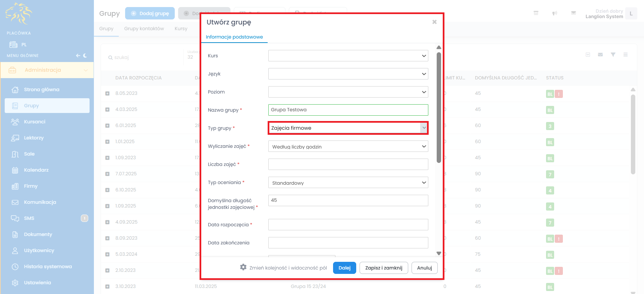Viewport: 644px width, 294px height.
Task: Expand the Wyliczanie zajęć dropdown
Action: (x=348, y=146)
